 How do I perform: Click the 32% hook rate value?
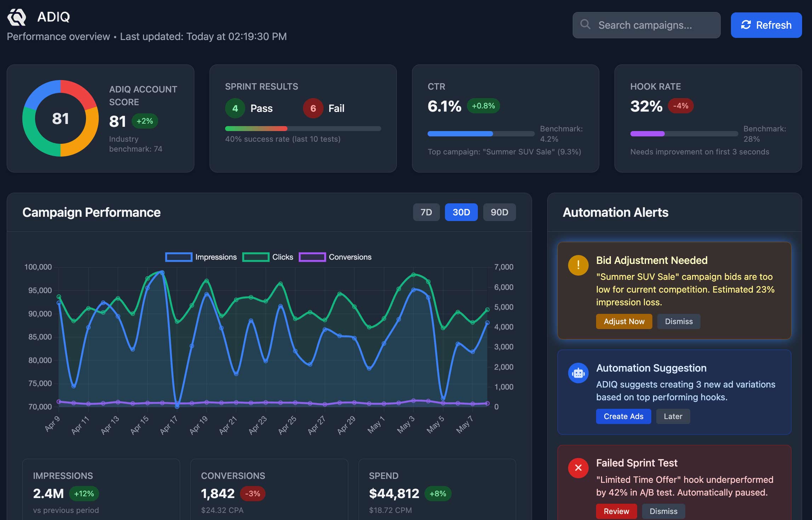pyautogui.click(x=646, y=106)
